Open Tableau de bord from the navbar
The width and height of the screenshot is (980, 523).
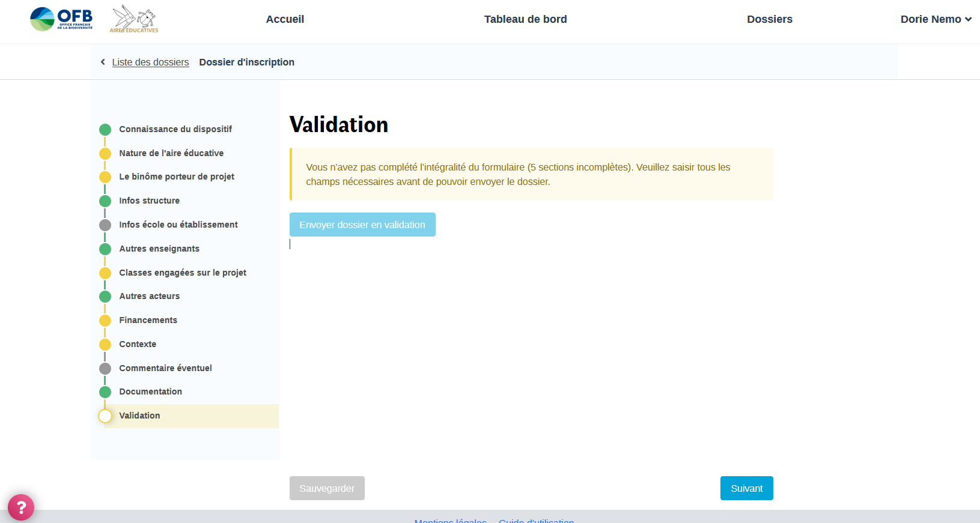tap(525, 19)
